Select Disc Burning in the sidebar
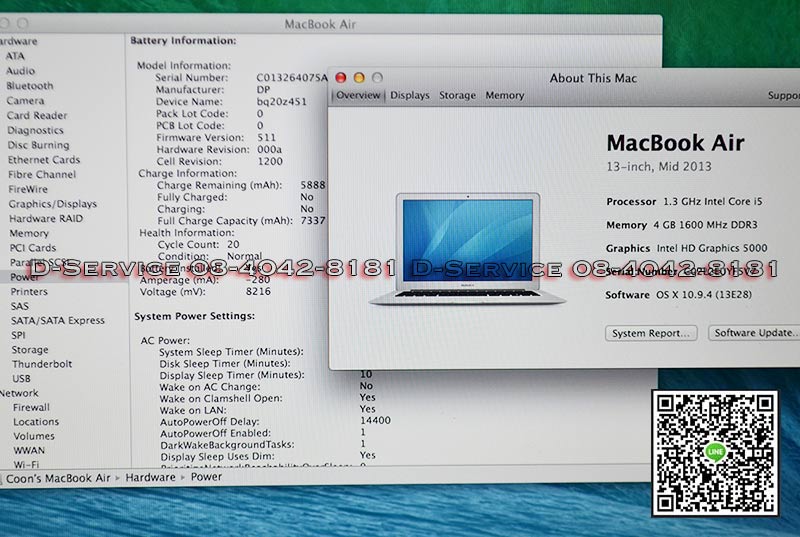The image size is (800, 537). tap(38, 145)
